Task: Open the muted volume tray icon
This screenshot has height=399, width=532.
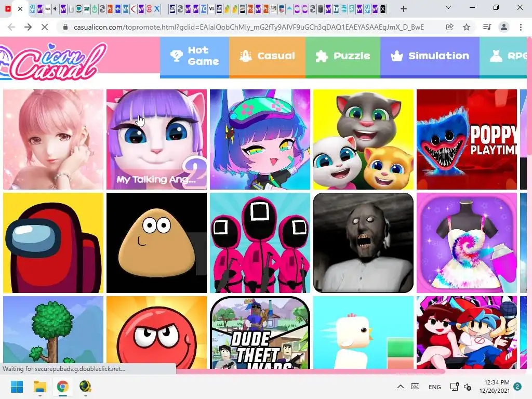Action: 468,387
